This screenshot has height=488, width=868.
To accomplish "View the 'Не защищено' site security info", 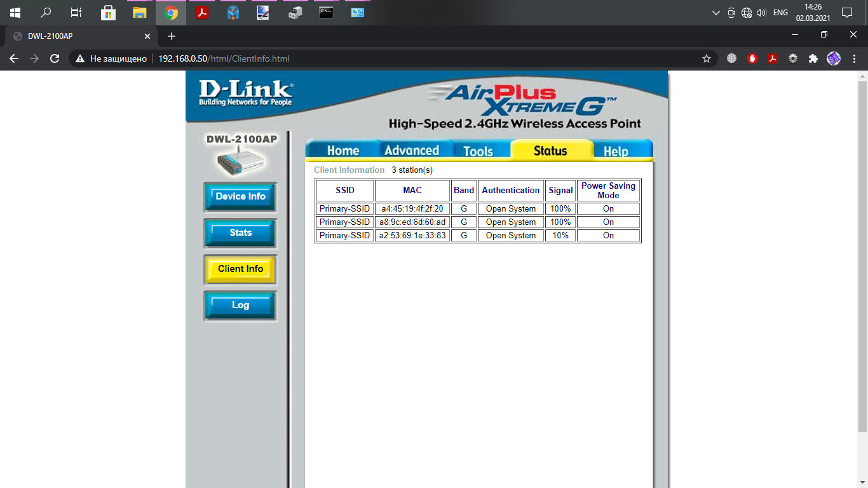I will coord(111,58).
